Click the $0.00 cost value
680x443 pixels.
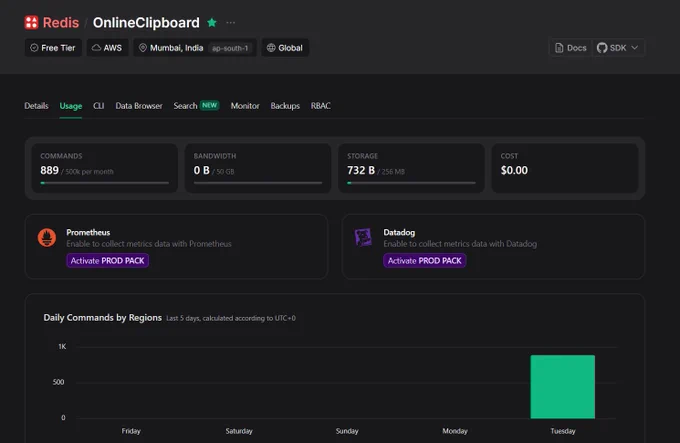coord(514,170)
